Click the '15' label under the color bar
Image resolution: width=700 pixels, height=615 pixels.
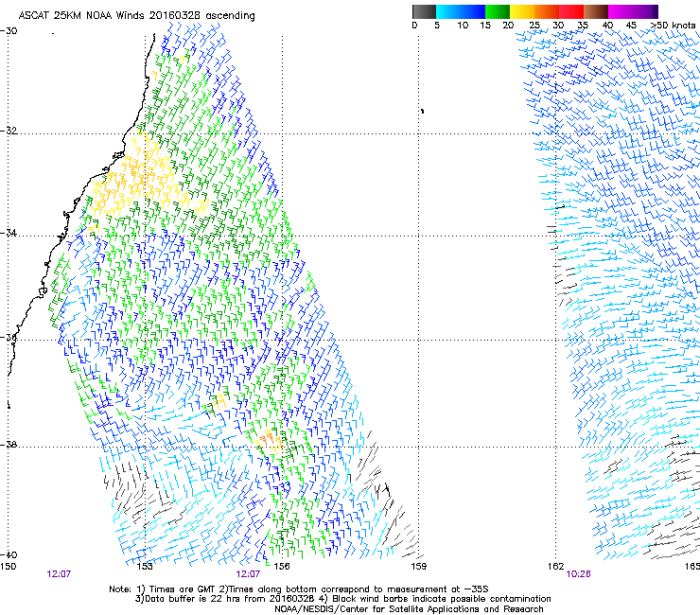click(485, 26)
